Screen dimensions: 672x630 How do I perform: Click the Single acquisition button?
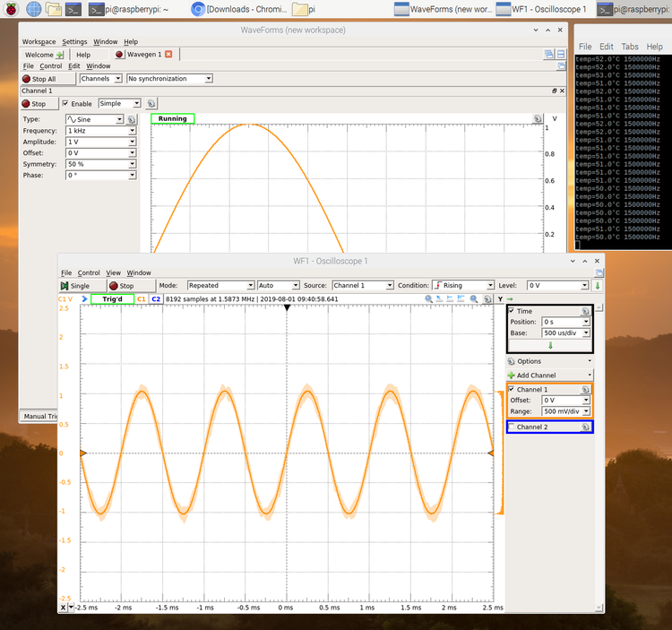[73, 285]
